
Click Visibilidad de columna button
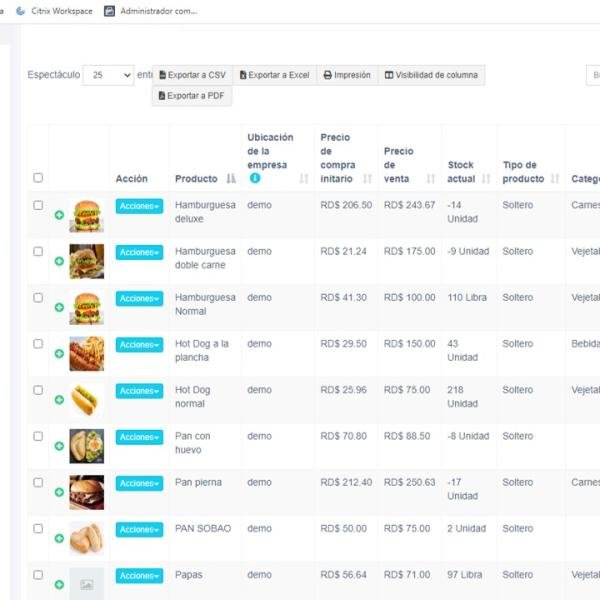(432, 75)
